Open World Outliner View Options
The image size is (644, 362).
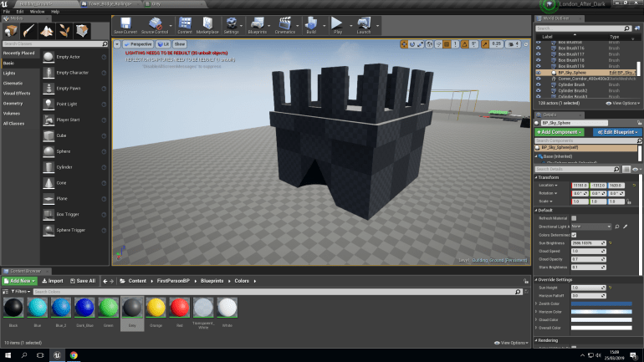623,104
